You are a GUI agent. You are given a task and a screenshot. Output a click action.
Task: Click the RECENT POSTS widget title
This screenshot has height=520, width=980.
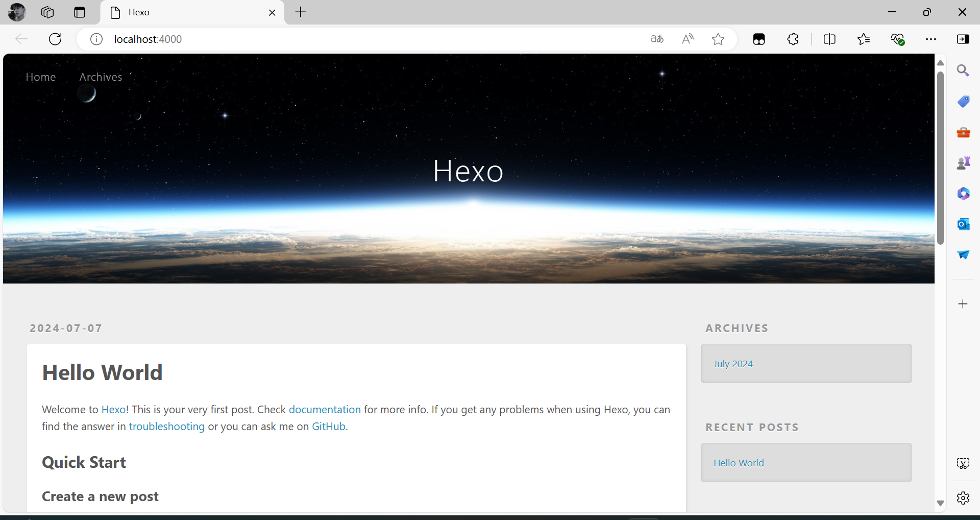(x=752, y=428)
